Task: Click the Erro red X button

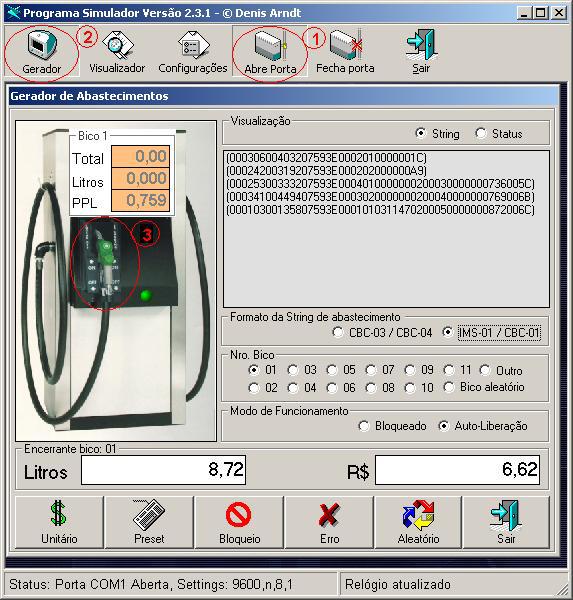Action: click(329, 522)
